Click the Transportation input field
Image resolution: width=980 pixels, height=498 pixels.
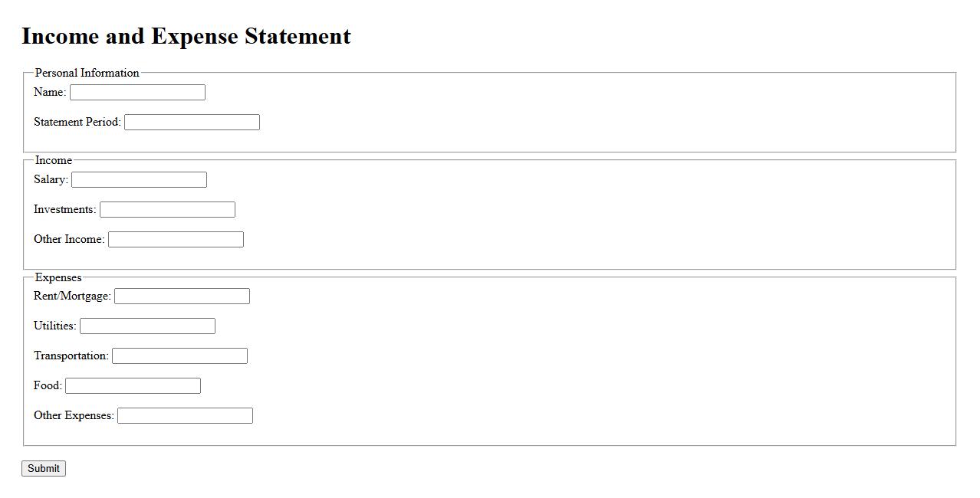coord(179,355)
